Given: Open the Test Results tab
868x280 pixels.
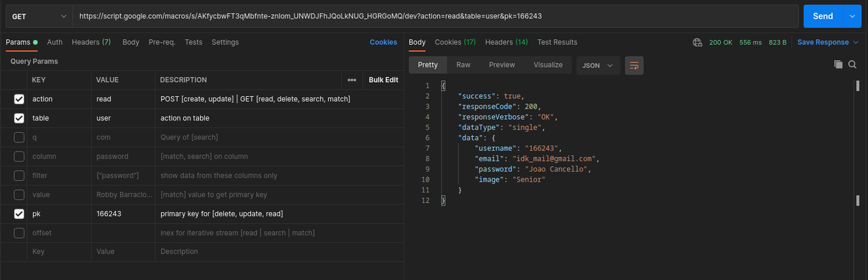Looking at the screenshot, I should pos(557,42).
